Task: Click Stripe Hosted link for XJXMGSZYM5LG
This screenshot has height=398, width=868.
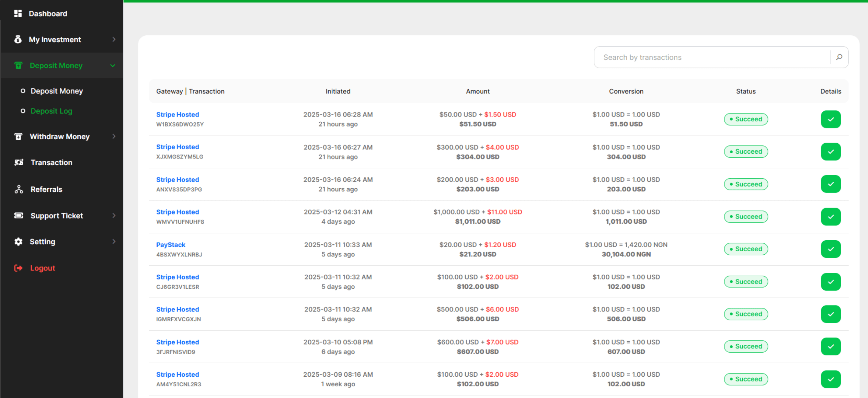Action: tap(178, 147)
